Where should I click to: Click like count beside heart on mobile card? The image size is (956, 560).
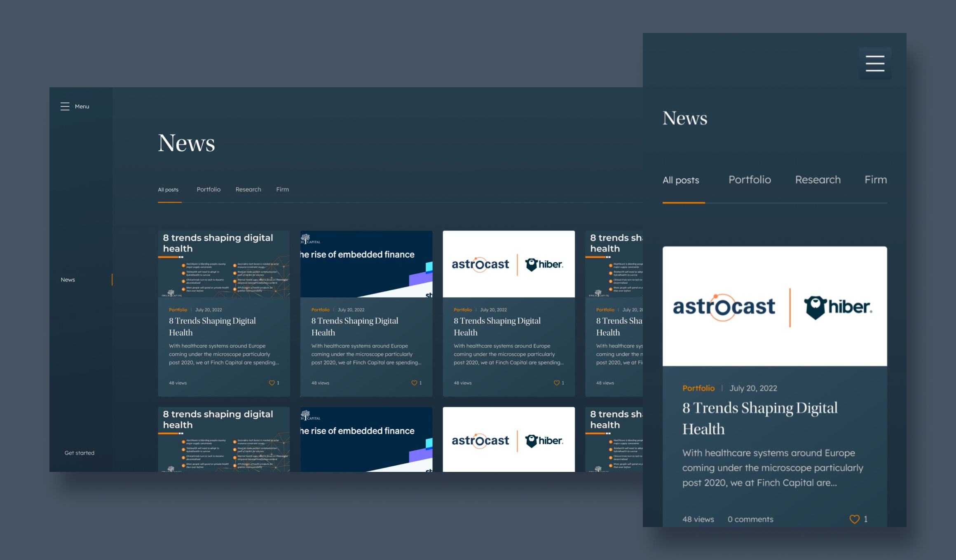tap(866, 519)
